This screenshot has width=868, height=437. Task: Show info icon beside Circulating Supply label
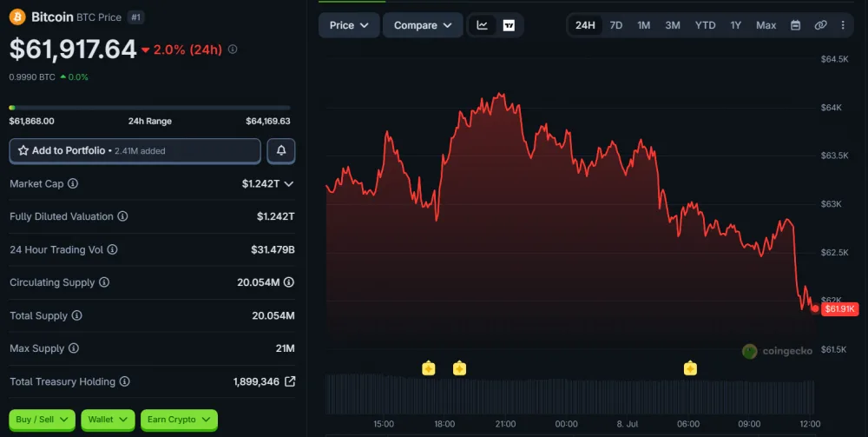tap(104, 282)
